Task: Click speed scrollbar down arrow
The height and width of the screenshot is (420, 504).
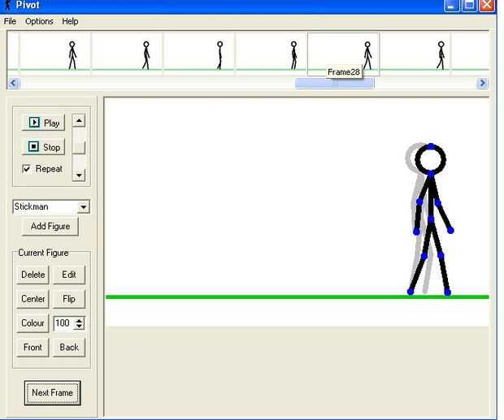Action: pyautogui.click(x=79, y=175)
